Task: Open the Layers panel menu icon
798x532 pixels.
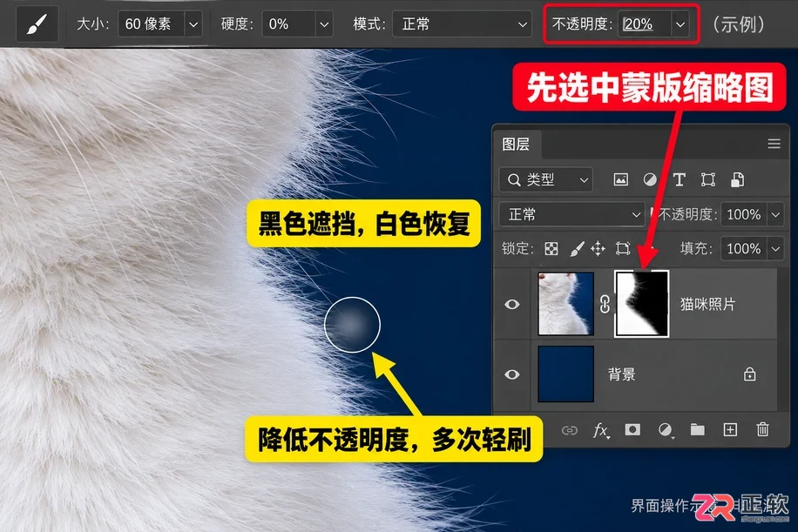Action: [x=774, y=144]
